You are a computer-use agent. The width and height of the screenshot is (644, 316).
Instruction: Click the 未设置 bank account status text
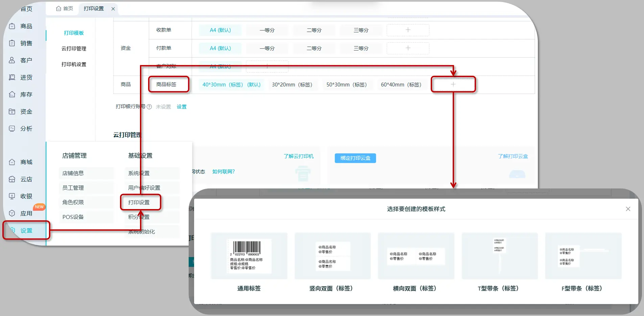click(x=163, y=107)
